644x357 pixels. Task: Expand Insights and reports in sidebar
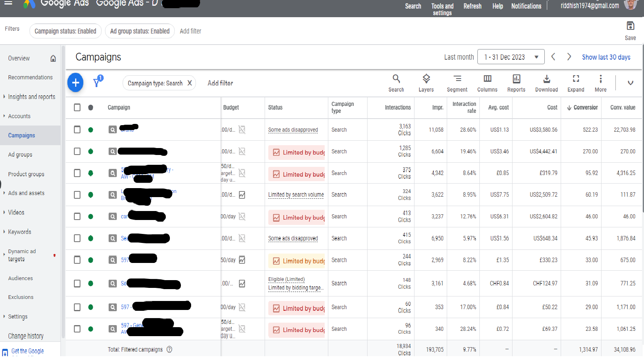point(31,97)
